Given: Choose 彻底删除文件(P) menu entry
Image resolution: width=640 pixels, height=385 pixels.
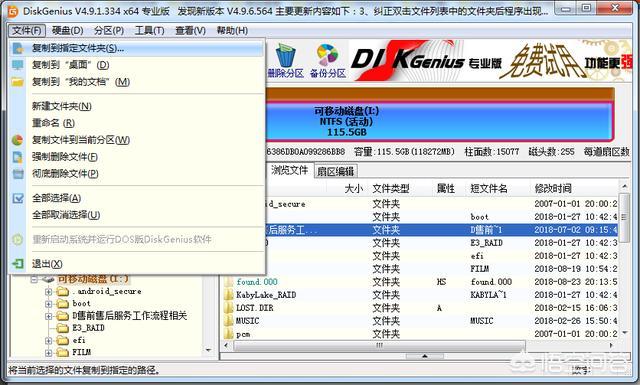Looking at the screenshot, I should pyautogui.click(x=136, y=174).
